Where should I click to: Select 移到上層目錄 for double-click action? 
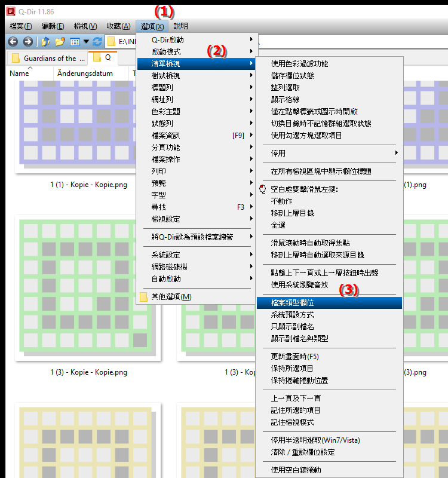[330, 213]
